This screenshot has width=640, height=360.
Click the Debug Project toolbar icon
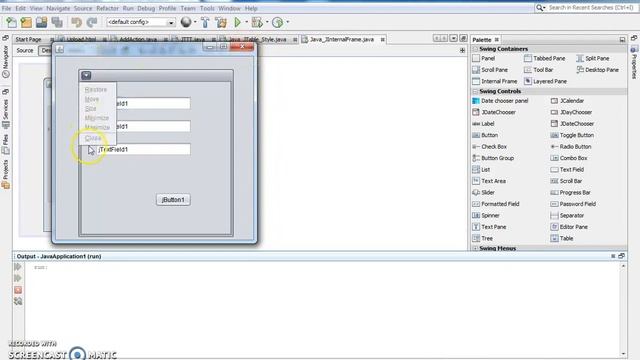tap(257, 22)
